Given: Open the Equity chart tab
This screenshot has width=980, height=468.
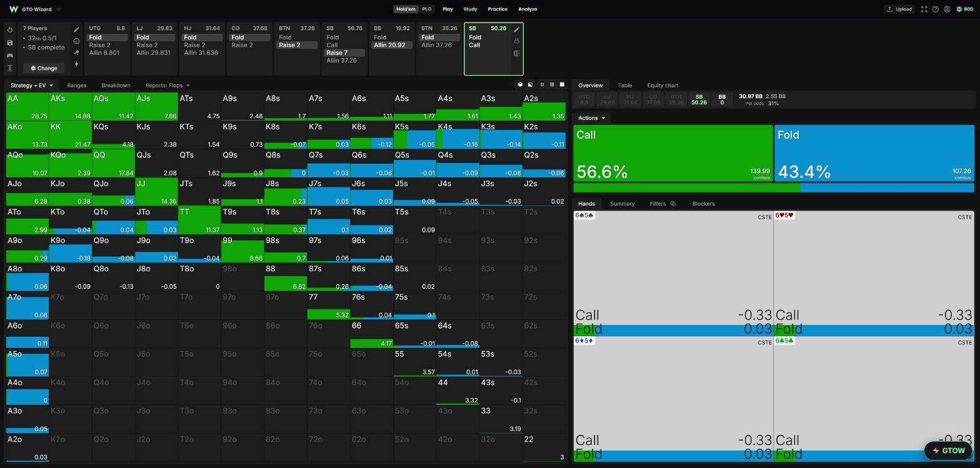Looking at the screenshot, I should pyautogui.click(x=662, y=85).
